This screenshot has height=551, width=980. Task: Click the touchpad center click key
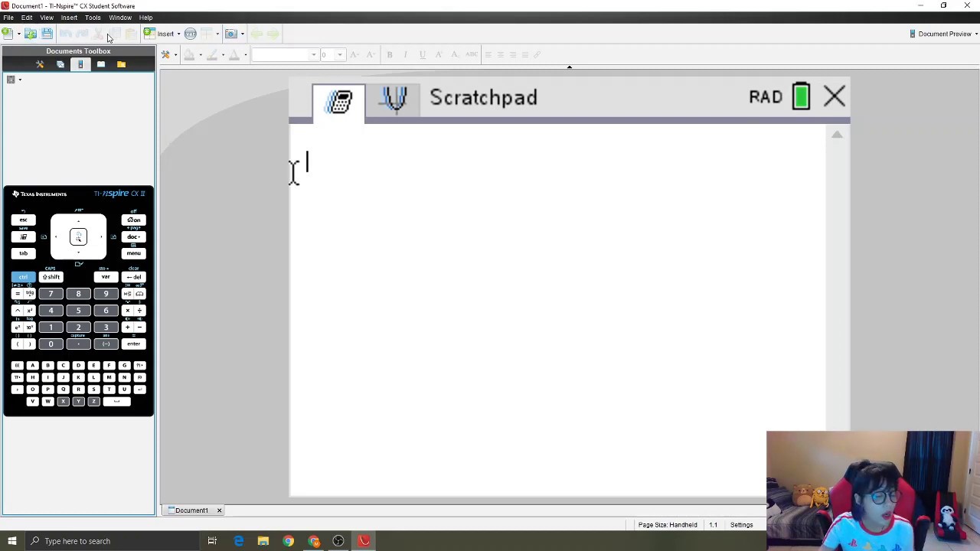click(x=78, y=237)
